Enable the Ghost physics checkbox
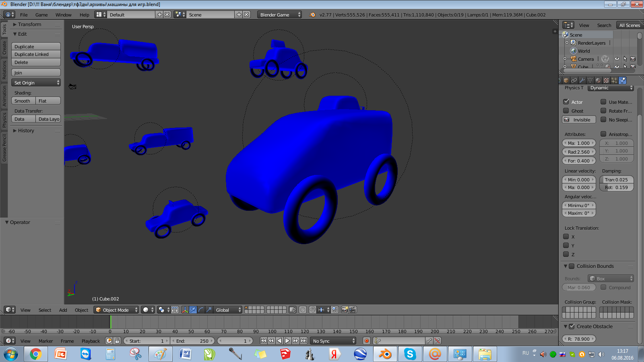Image resolution: width=644 pixels, height=362 pixels. pos(565,111)
